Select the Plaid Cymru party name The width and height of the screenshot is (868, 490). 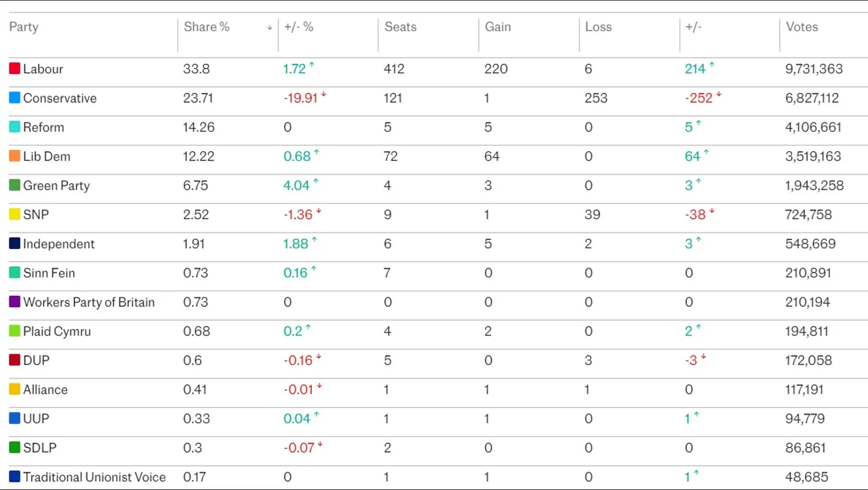click(57, 332)
